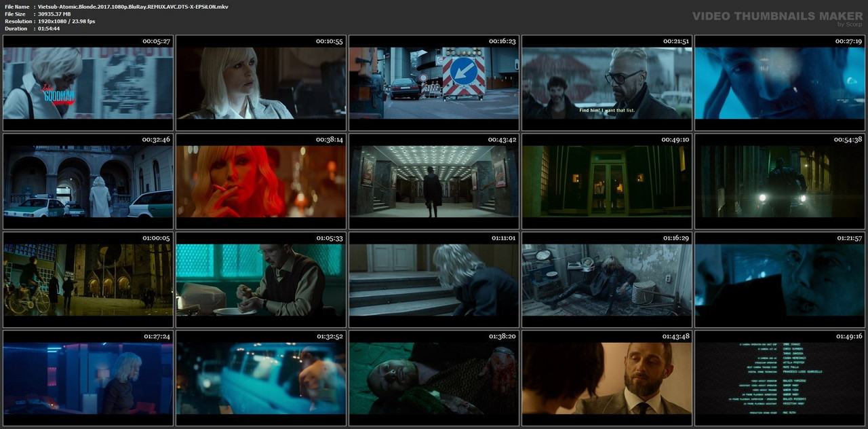Click the 00:43:42 timestamp label

(502, 140)
